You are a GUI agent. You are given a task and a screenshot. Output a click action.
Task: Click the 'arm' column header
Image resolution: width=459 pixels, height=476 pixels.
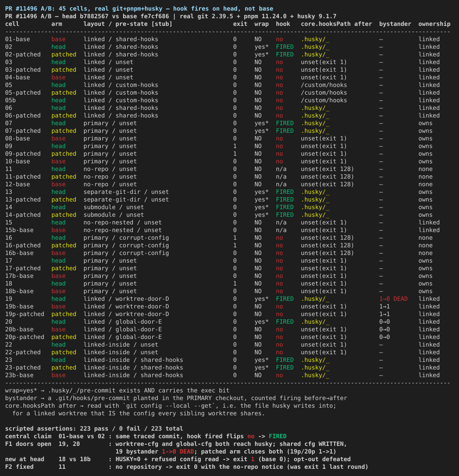click(x=57, y=24)
